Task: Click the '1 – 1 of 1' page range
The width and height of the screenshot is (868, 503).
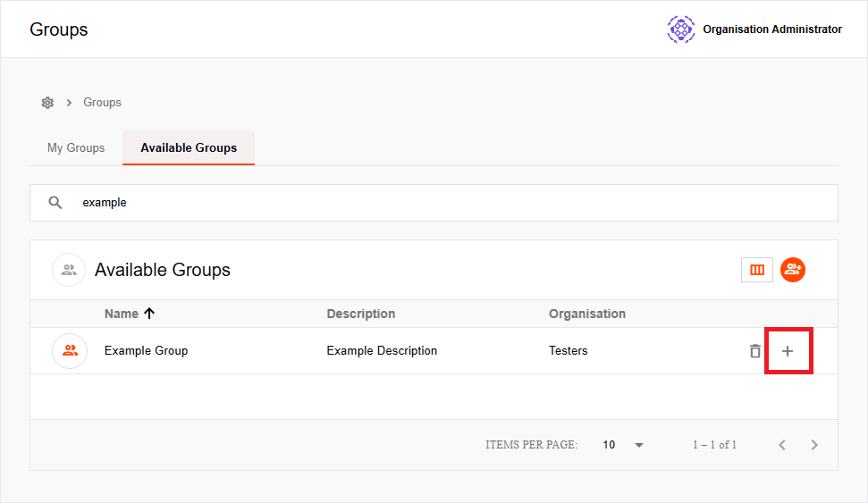Action: (x=714, y=445)
